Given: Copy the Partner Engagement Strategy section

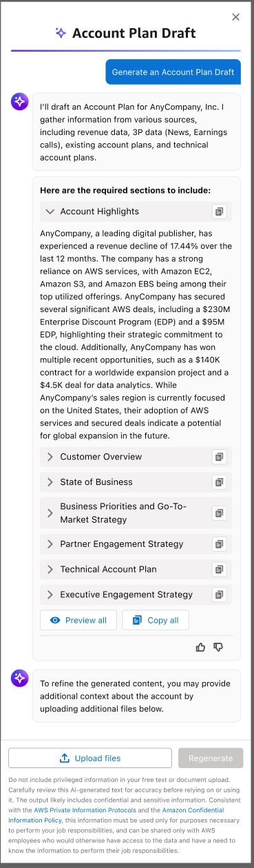Looking at the screenshot, I should click(219, 544).
